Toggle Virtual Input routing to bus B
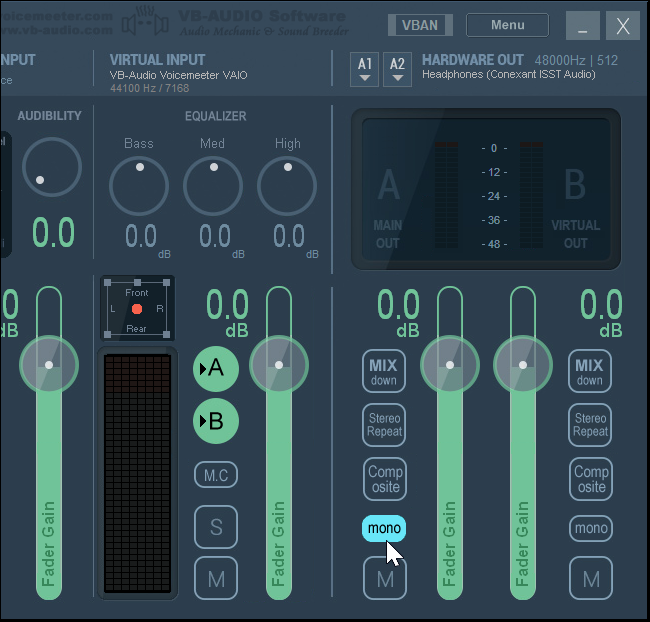Screen dimensions: 650x622 click(216, 421)
